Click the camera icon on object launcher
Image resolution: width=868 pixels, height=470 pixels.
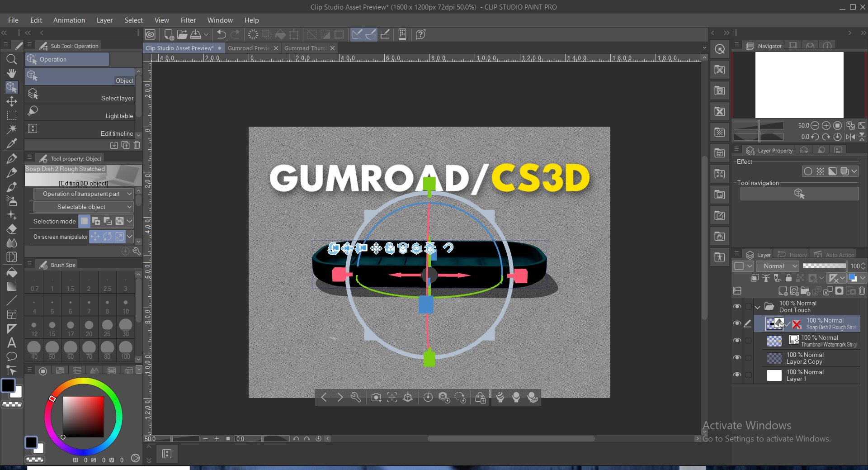click(x=376, y=397)
